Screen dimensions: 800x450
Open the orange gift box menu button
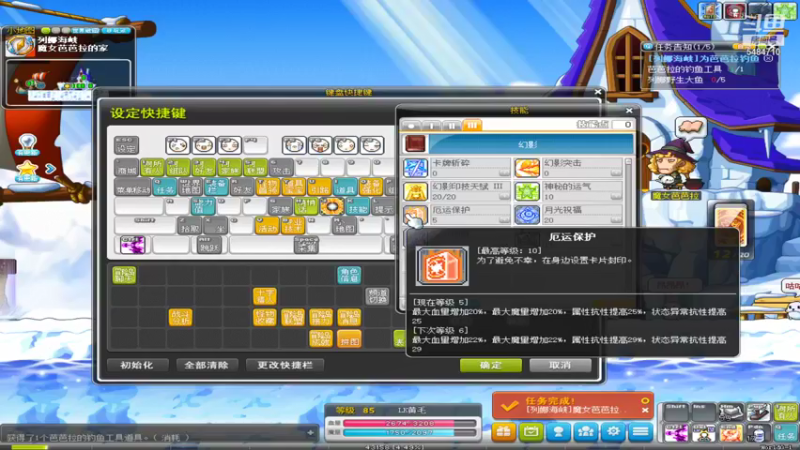click(x=504, y=432)
